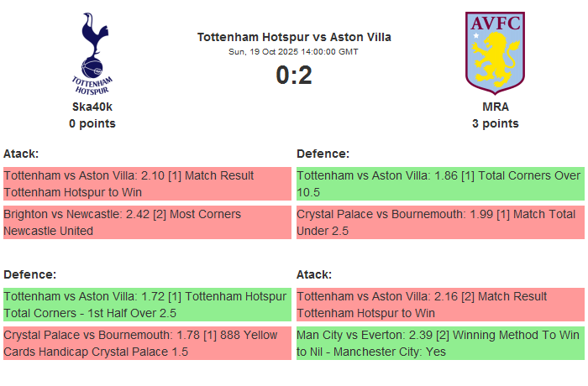The height and width of the screenshot is (386, 588).
Task: Click the Aston Villa AVFC crest
Action: [x=496, y=50]
